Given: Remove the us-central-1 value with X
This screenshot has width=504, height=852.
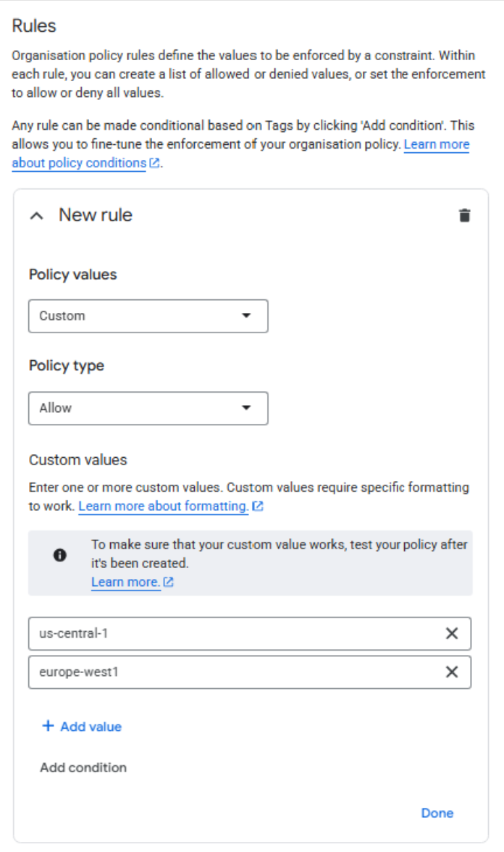Looking at the screenshot, I should (x=452, y=633).
